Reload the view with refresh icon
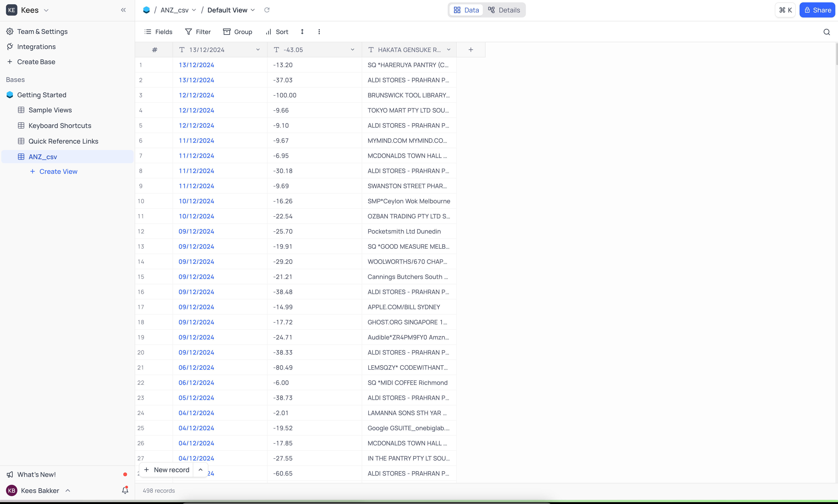 pos(267,10)
